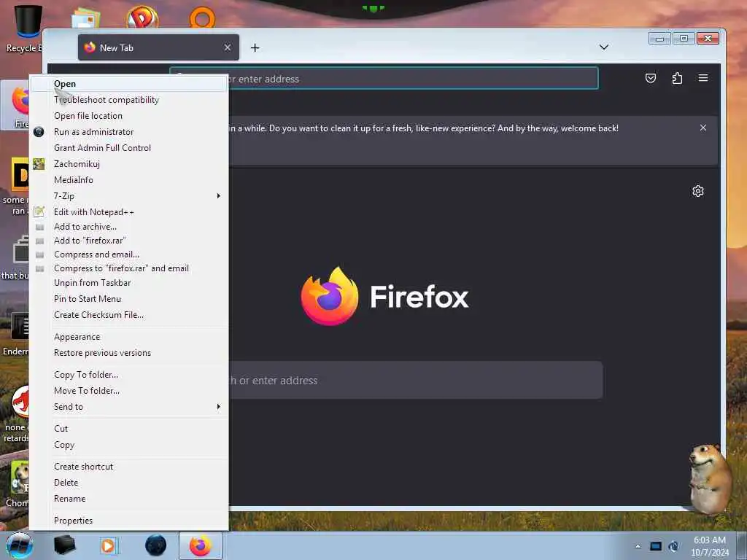Viewport: 747px width, 560px height.
Task: Choose Move To folder...
Action: pos(128,391)
